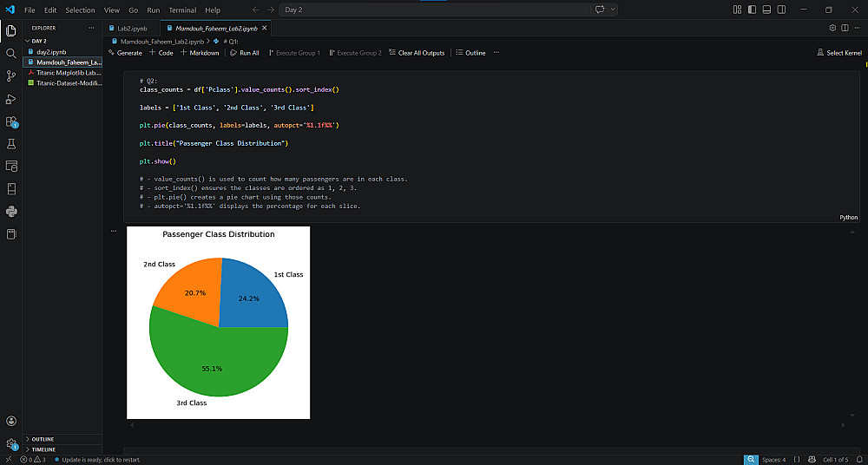Open the Search view in activity bar

tap(11, 53)
